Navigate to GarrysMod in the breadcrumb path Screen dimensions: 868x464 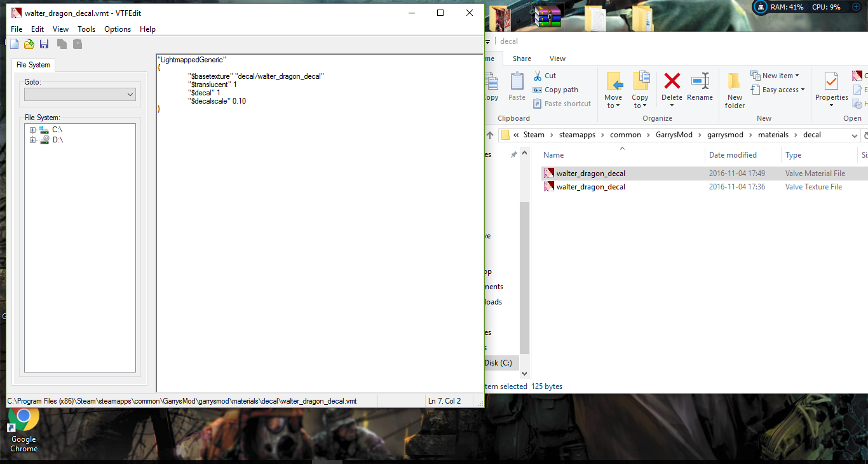click(x=674, y=135)
